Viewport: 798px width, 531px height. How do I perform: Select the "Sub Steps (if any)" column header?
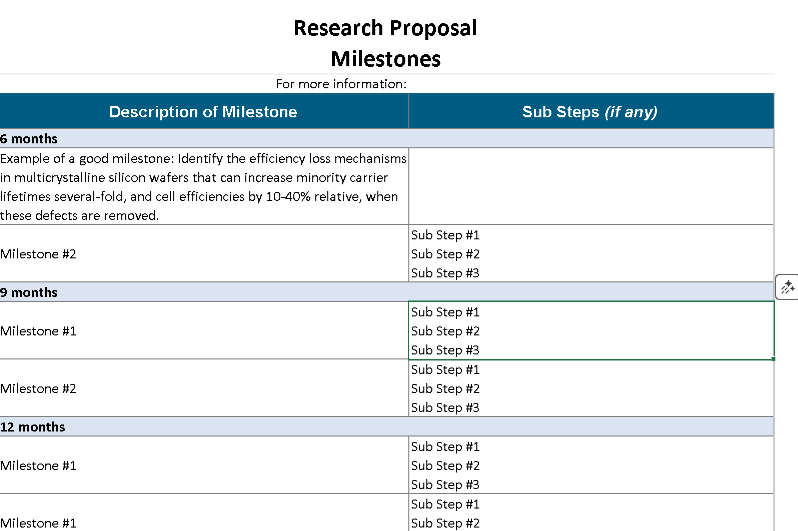click(591, 111)
